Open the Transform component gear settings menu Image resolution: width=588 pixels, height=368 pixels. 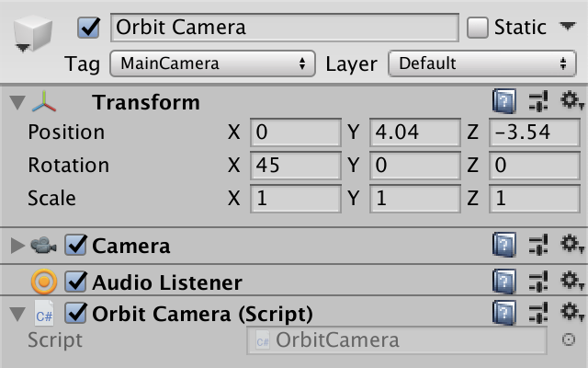571,101
